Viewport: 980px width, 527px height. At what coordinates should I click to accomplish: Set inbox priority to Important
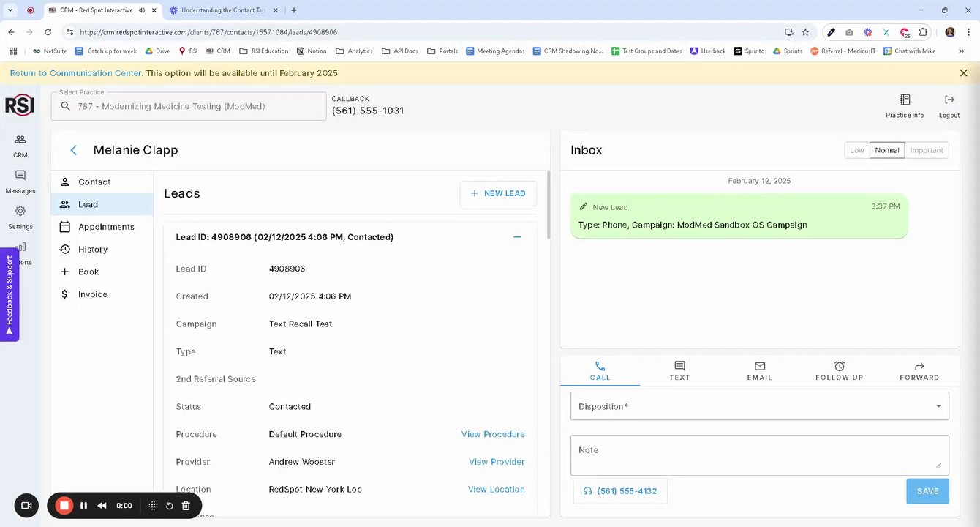point(927,150)
